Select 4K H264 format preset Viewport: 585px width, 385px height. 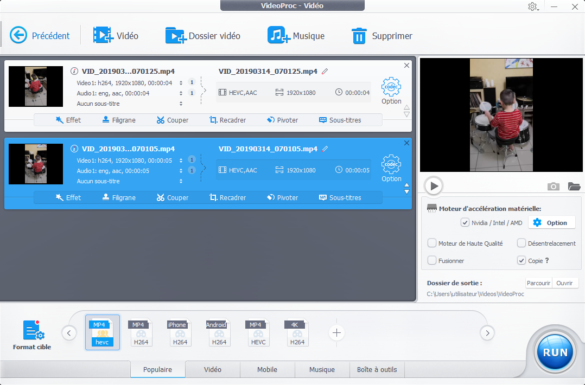[297, 332]
